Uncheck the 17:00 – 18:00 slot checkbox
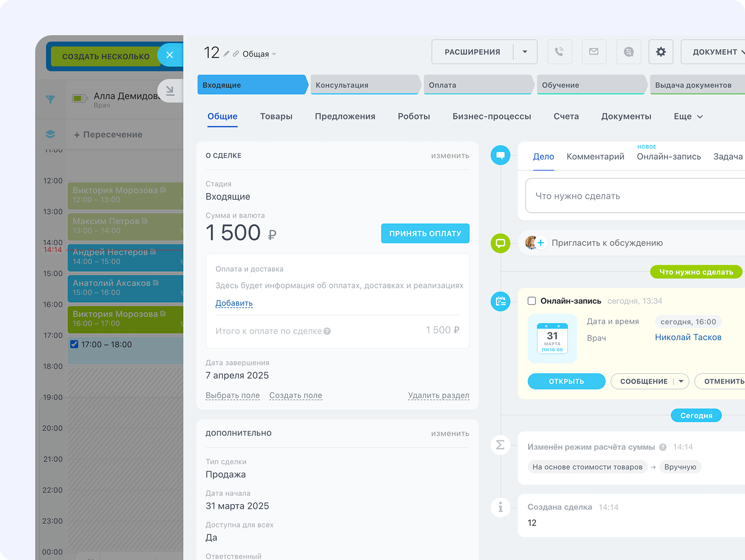This screenshot has width=745, height=560. [x=74, y=344]
